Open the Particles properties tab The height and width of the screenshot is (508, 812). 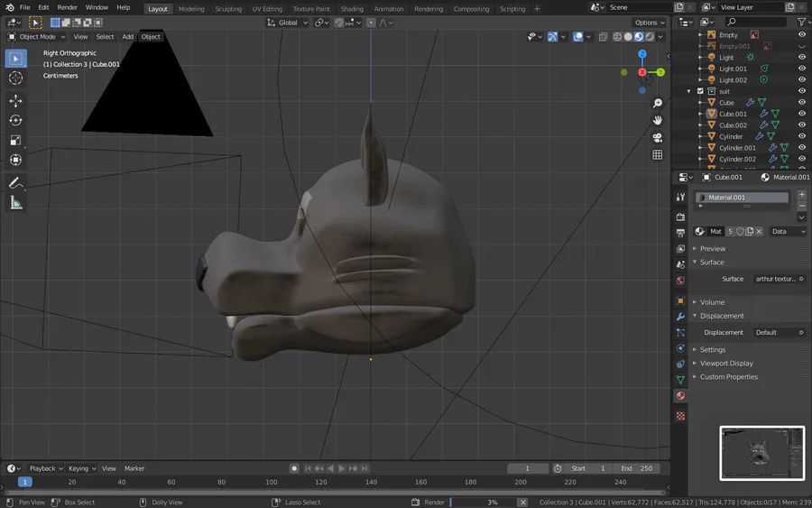[x=680, y=332]
